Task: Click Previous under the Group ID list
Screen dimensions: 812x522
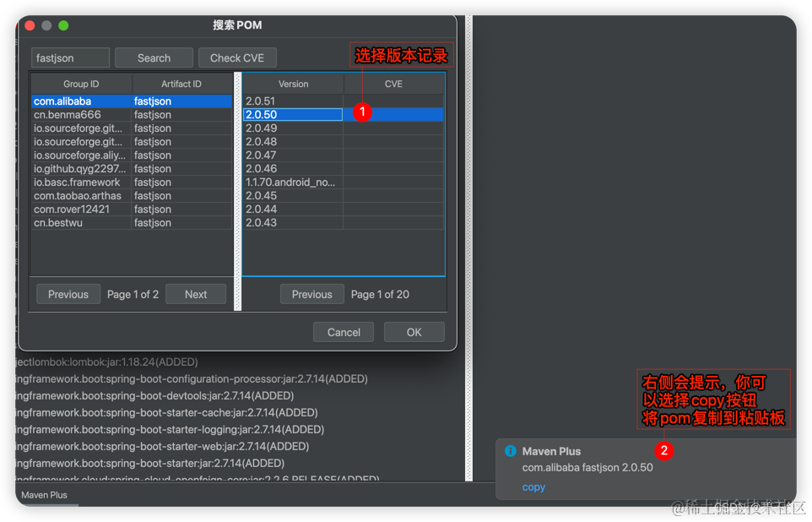Action: click(x=68, y=295)
